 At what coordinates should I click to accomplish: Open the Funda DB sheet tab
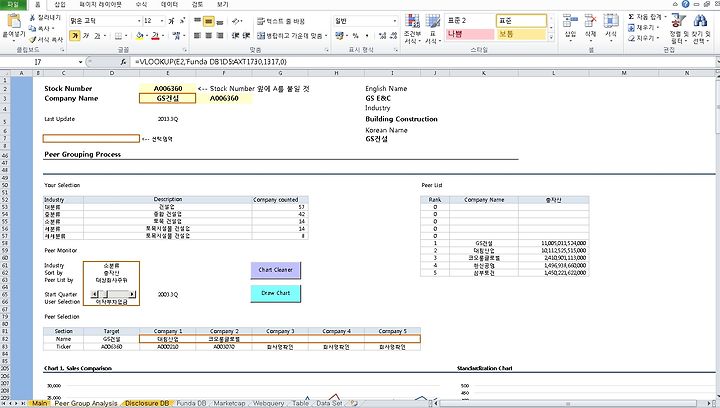(191, 403)
